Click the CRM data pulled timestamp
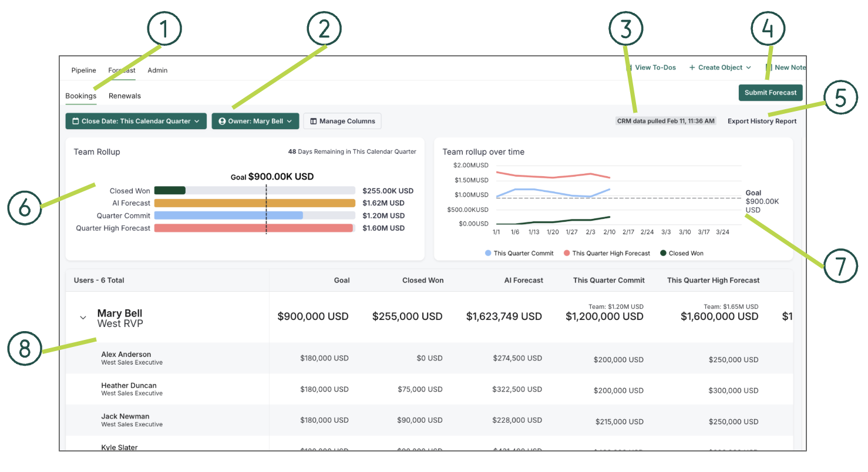This screenshot has height=472, width=868. pos(666,121)
